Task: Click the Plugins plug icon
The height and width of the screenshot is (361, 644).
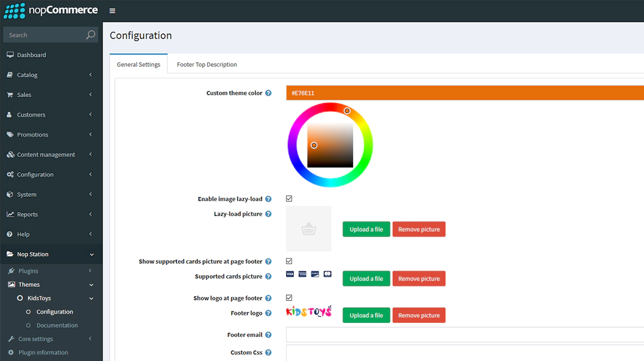Action: [11, 271]
